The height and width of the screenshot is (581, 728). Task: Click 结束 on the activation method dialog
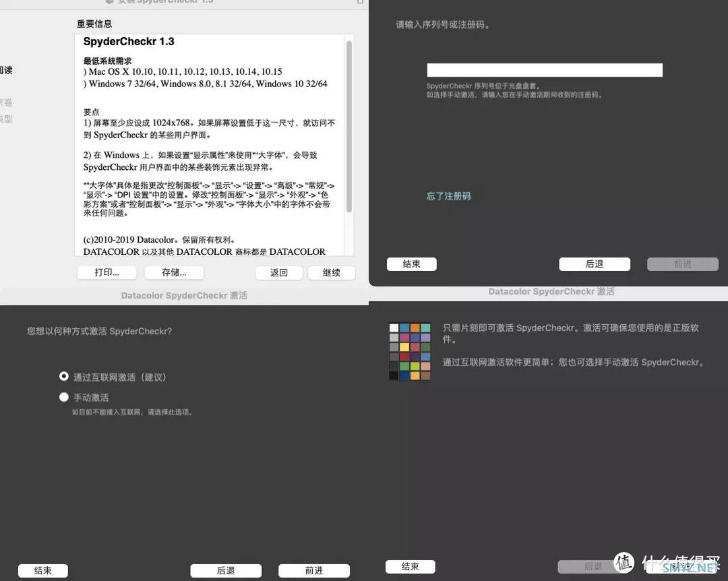[x=42, y=570]
